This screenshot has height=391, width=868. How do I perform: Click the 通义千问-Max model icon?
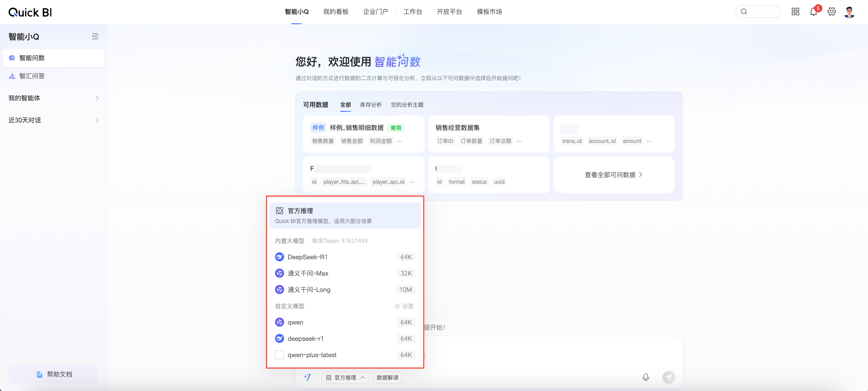(279, 273)
